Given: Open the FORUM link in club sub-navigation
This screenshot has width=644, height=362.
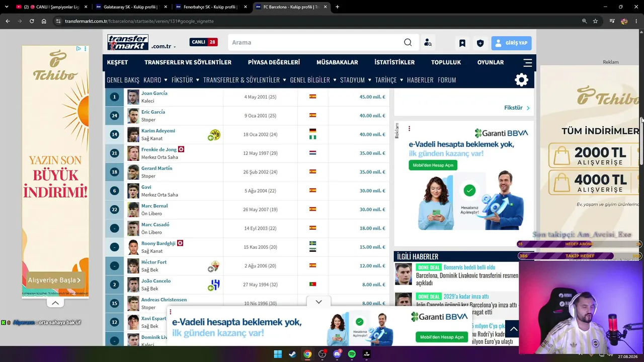Looking at the screenshot, I should [x=447, y=80].
